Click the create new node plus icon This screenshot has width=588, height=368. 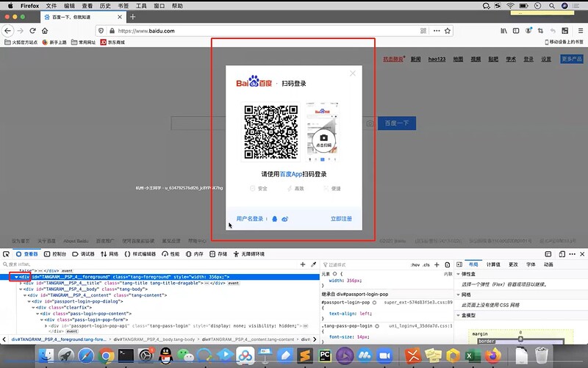(303, 264)
